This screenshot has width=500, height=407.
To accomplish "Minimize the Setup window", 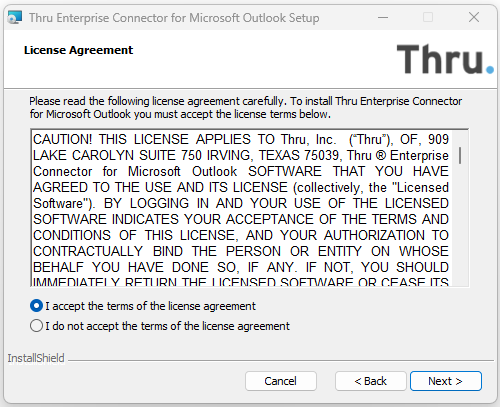I will point(383,17).
